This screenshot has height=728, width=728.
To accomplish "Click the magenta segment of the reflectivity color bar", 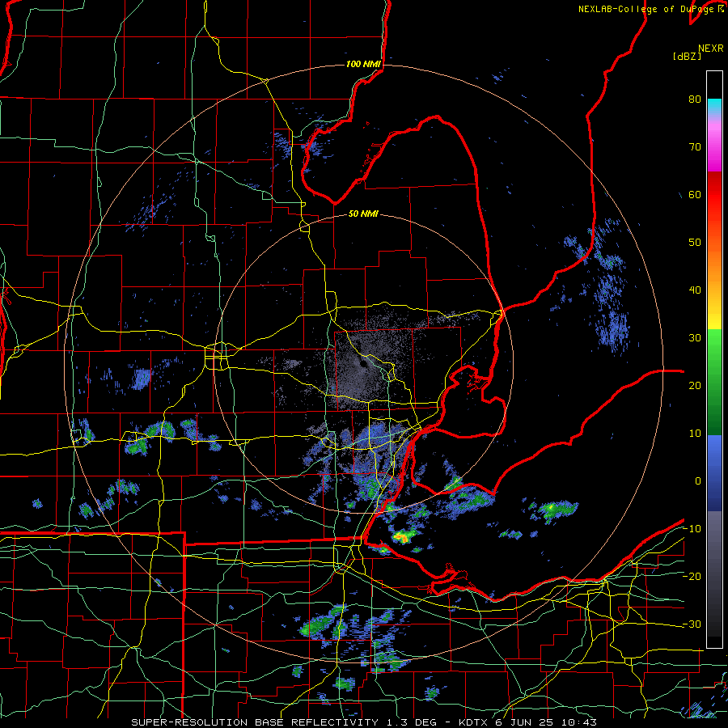I will pos(714,149).
